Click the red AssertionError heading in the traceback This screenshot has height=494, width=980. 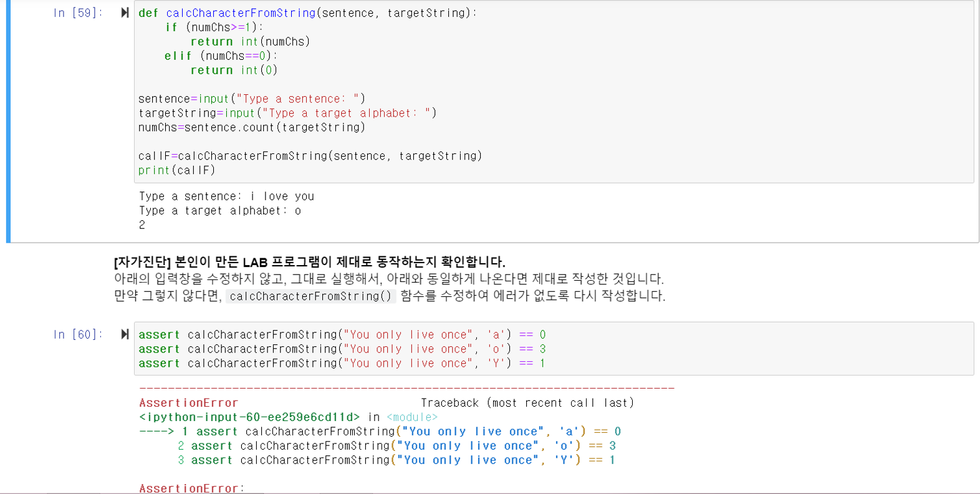coord(188,403)
